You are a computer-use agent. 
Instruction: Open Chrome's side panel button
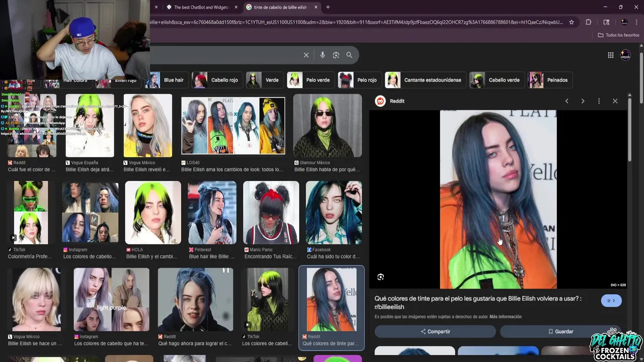click(606, 22)
